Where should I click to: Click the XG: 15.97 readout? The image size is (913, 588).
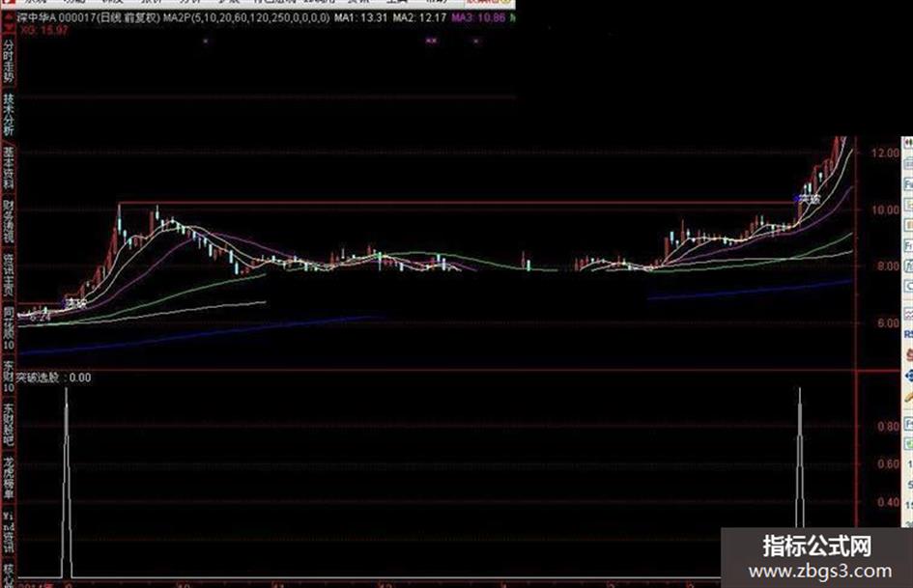tap(44, 30)
